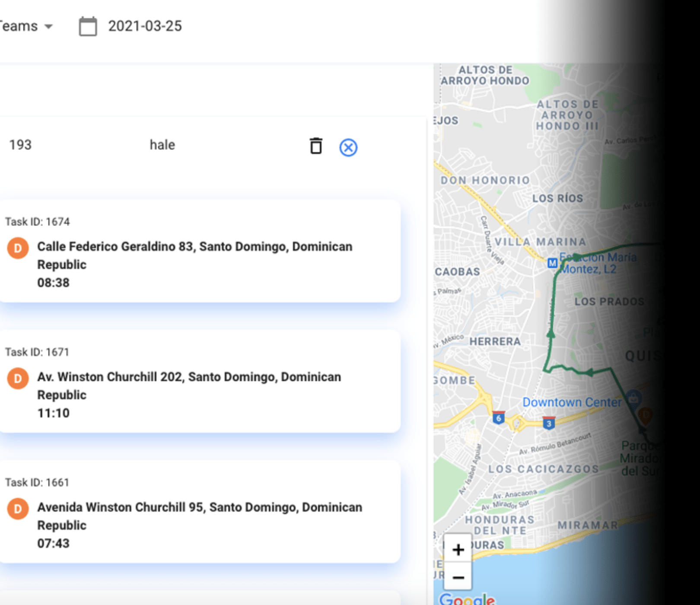Click orange D marker on Task 1661
This screenshot has height=605, width=700.
click(x=18, y=508)
